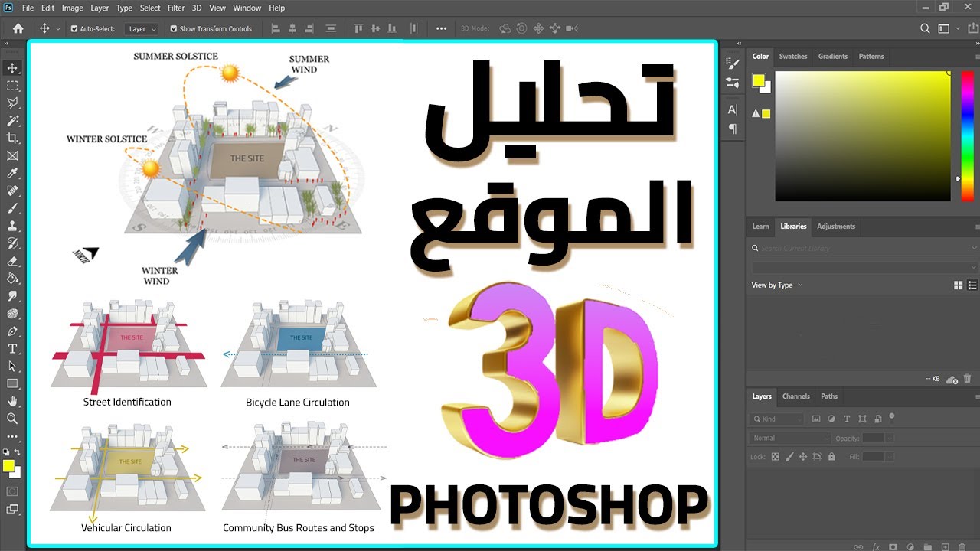The height and width of the screenshot is (551, 980).
Task: Select the Hand tool
Action: [12, 401]
